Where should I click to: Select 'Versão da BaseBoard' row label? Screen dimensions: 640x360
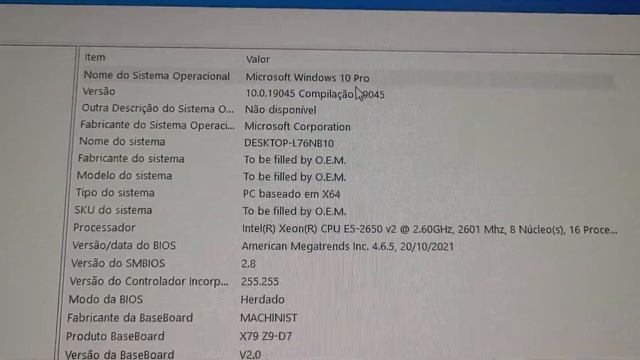[119, 354]
